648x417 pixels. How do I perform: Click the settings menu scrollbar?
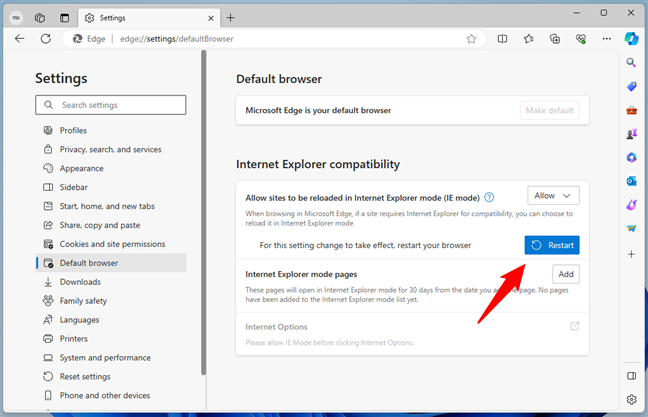[203, 213]
